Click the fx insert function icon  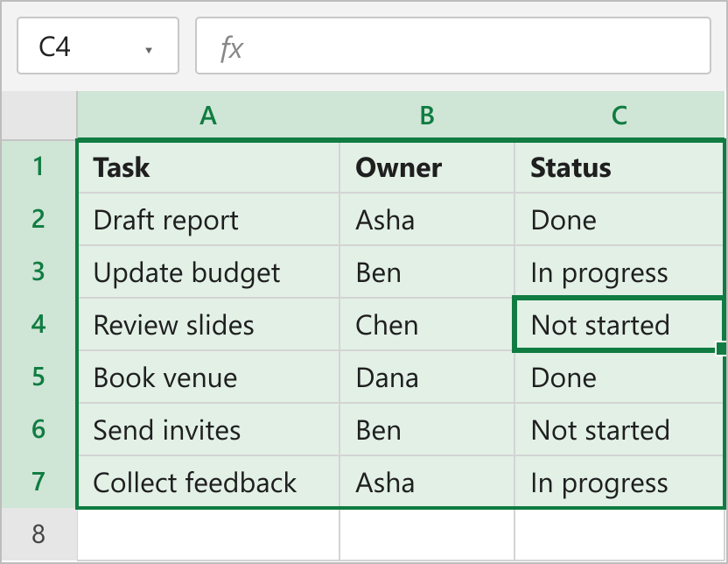(231, 48)
